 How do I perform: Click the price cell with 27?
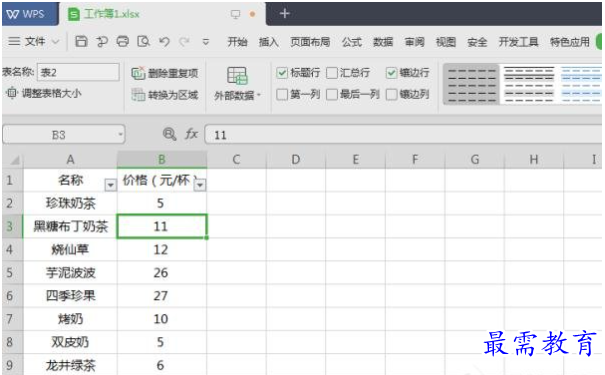tap(162, 296)
